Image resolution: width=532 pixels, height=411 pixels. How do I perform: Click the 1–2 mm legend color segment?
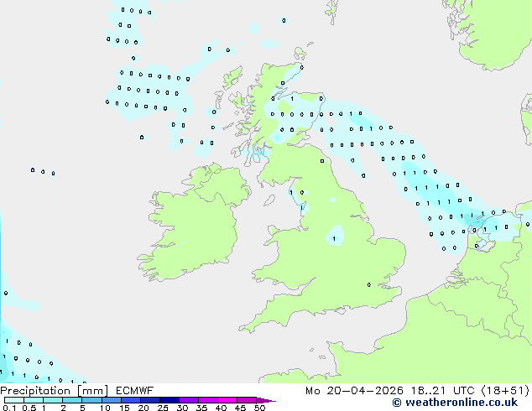pos(53,400)
